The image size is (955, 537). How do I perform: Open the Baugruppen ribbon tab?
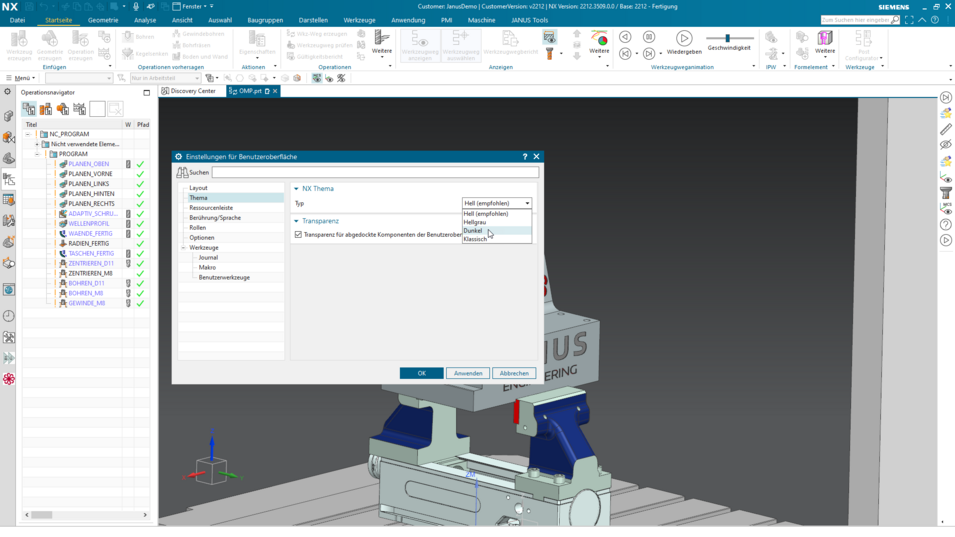pos(265,20)
